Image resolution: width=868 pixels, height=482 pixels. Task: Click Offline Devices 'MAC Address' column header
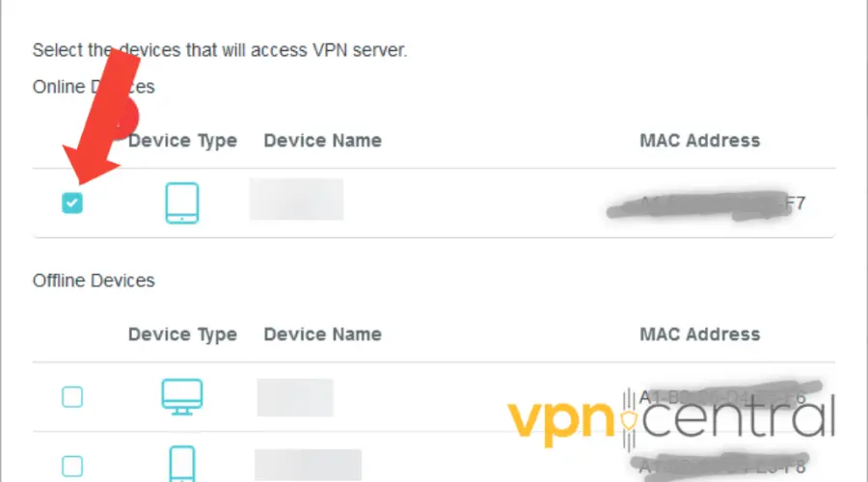[699, 335]
